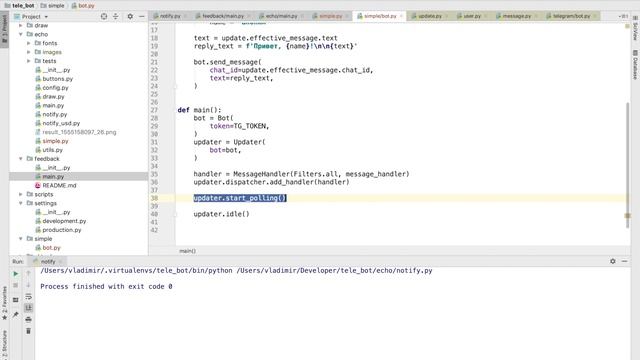The height and width of the screenshot is (360, 640).
Task: Open Favorites tool window stripe button
Action: coord(4,303)
